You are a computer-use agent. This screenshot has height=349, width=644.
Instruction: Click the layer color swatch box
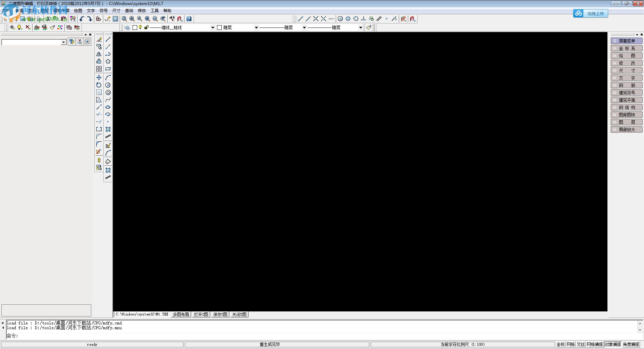click(135, 28)
